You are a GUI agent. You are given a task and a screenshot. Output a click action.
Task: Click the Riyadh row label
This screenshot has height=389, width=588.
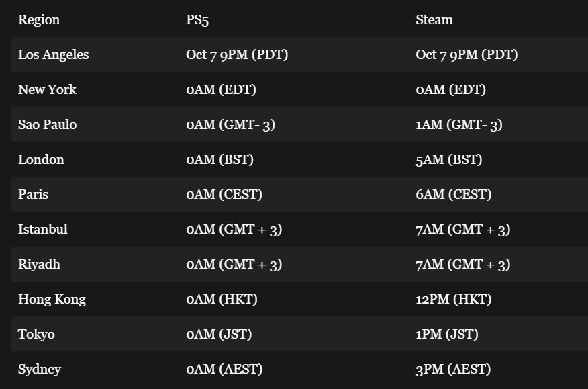point(39,264)
